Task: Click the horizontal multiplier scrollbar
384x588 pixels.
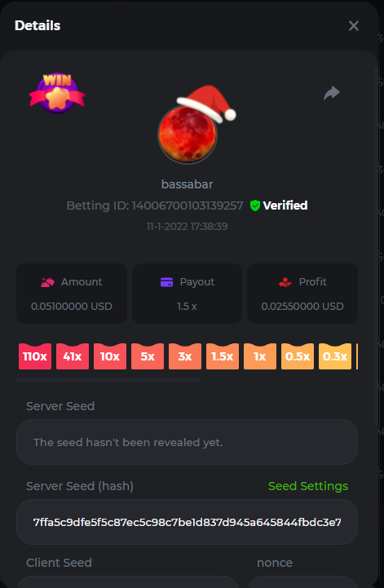Action: click(108, 380)
